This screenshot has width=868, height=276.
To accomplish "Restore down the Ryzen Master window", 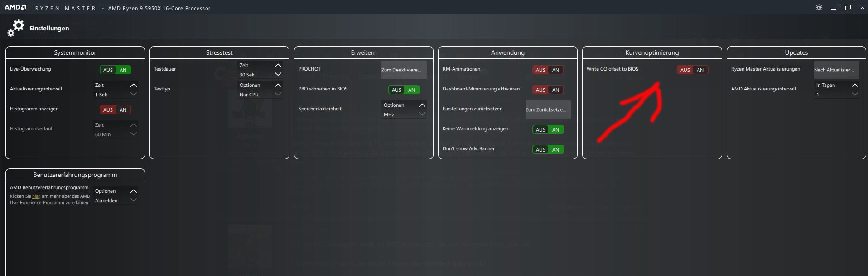I will tap(848, 7).
